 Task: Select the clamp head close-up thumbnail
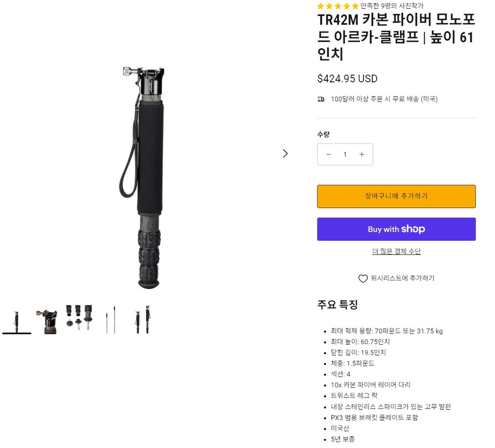pyautogui.click(x=48, y=319)
